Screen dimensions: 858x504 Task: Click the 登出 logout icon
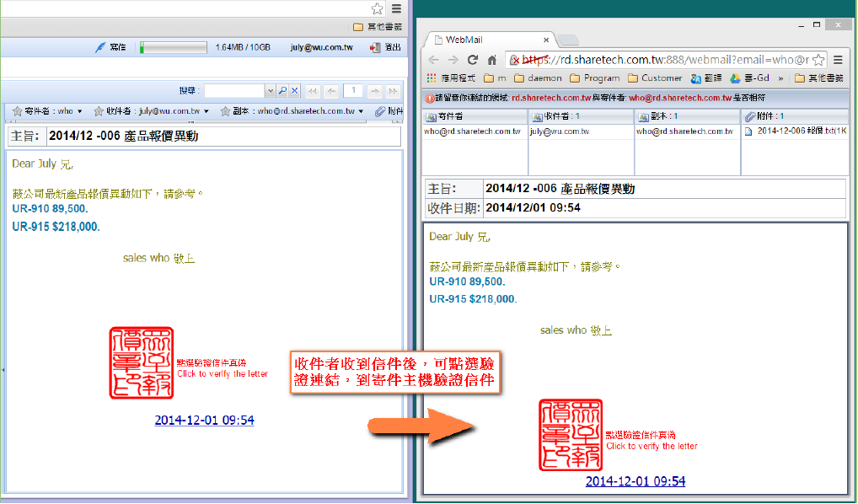[374, 47]
